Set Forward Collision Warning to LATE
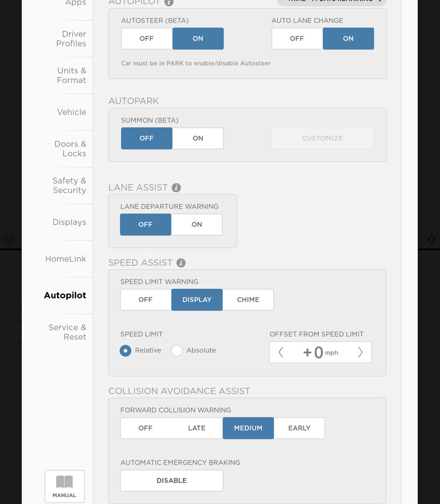Image resolution: width=440 pixels, height=504 pixels. tap(197, 428)
